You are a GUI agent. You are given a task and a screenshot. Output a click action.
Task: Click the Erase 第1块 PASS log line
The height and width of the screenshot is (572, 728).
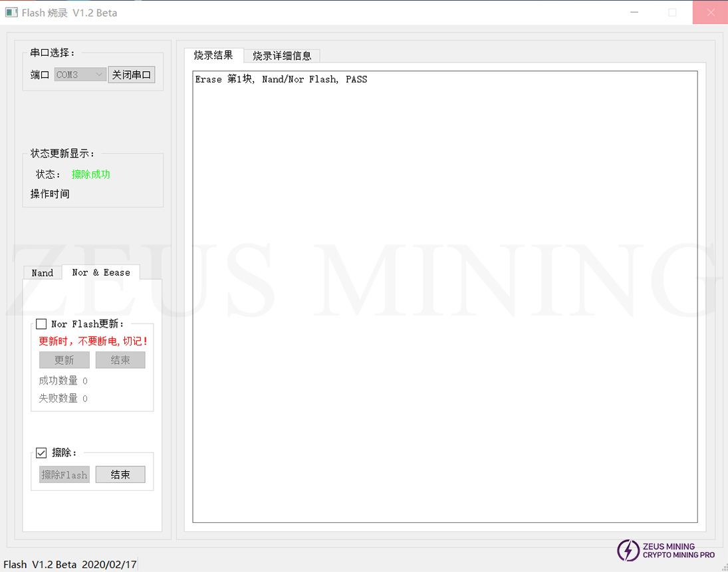[x=281, y=80]
